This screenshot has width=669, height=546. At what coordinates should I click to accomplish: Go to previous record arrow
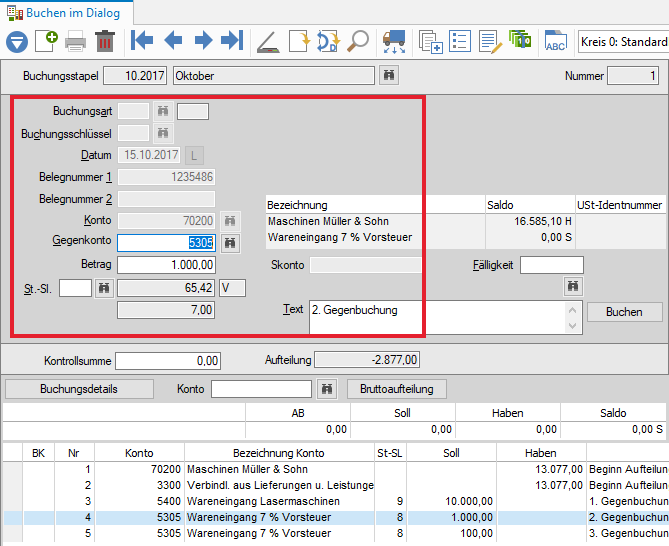[x=173, y=41]
